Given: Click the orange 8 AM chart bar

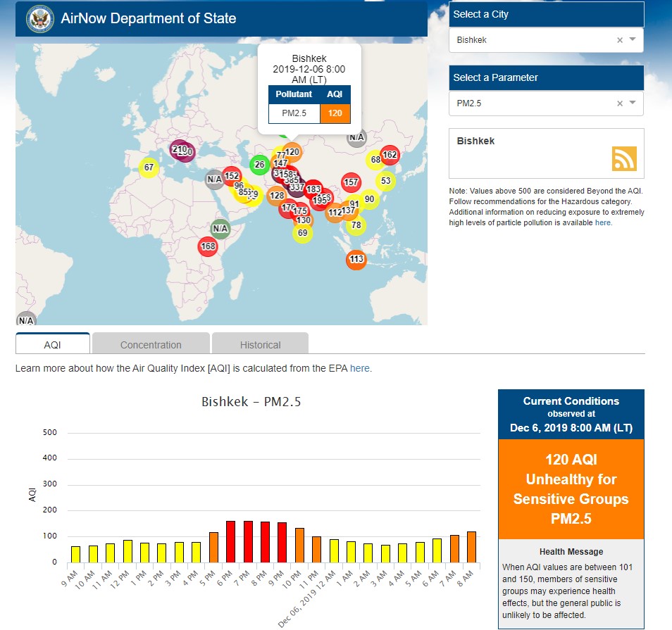Looking at the screenshot, I should [x=472, y=547].
